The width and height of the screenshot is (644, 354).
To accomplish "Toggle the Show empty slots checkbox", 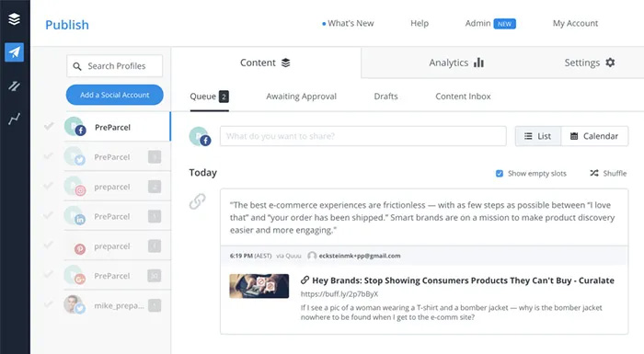I will [500, 173].
